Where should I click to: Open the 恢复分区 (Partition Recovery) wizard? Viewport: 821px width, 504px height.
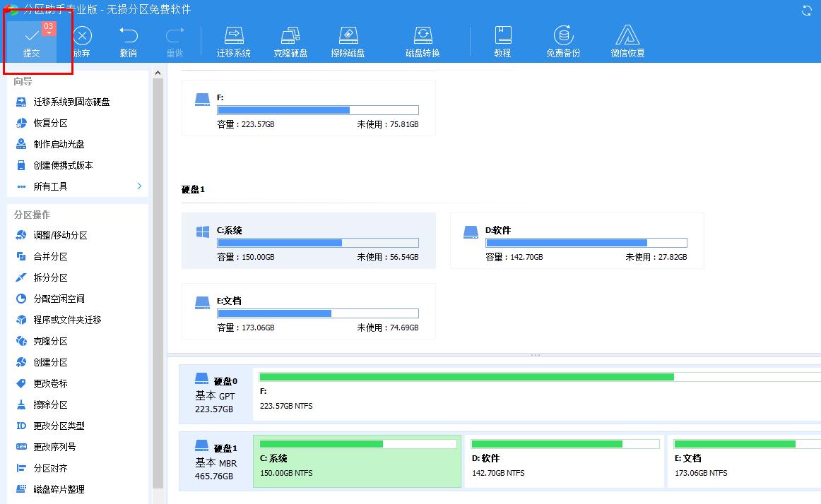(49, 123)
